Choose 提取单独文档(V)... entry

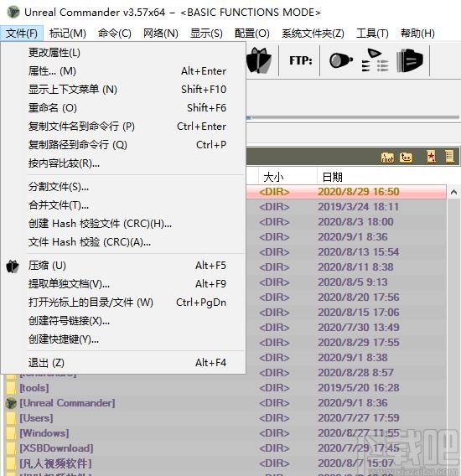[x=123, y=284]
